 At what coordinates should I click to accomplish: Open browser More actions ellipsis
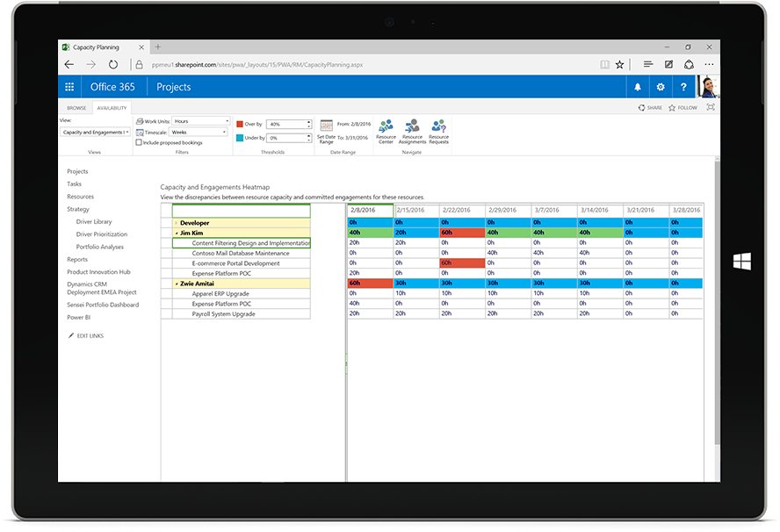click(709, 64)
